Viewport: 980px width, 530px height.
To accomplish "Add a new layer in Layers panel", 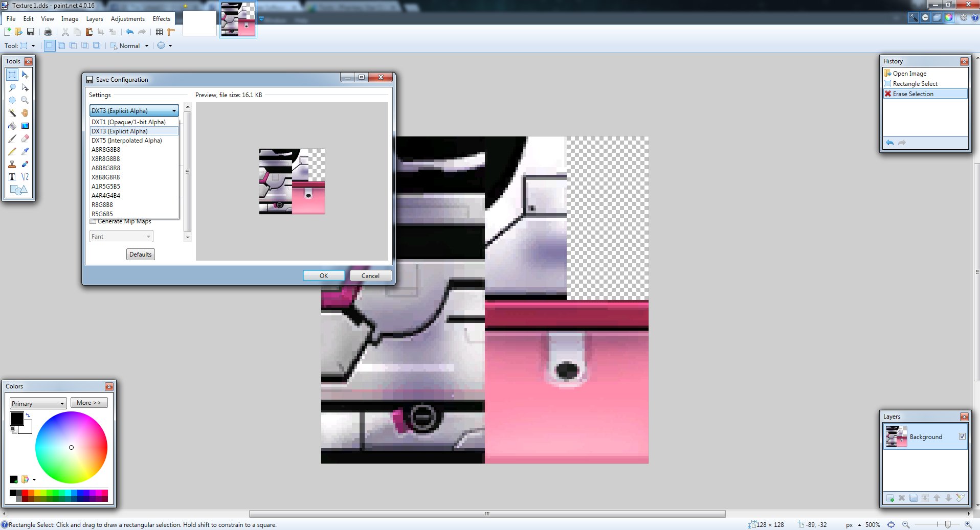I will click(x=890, y=498).
